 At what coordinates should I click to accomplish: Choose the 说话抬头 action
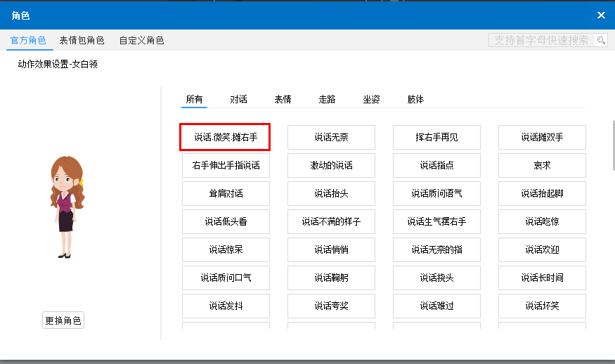click(x=332, y=193)
